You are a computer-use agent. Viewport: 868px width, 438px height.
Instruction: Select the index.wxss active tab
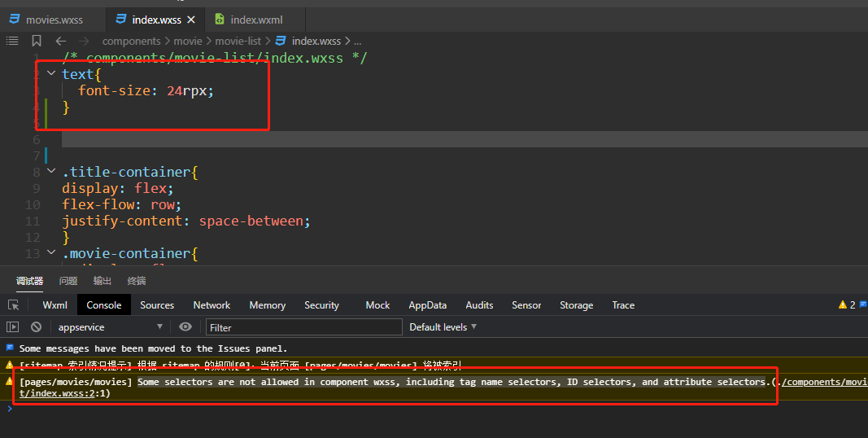pyautogui.click(x=150, y=20)
